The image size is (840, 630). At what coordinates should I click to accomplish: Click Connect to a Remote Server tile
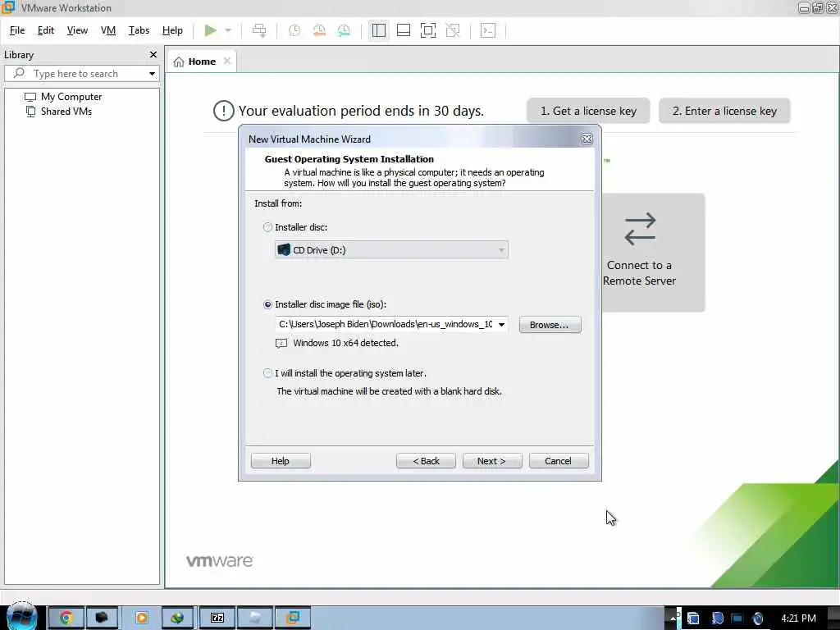(652, 253)
